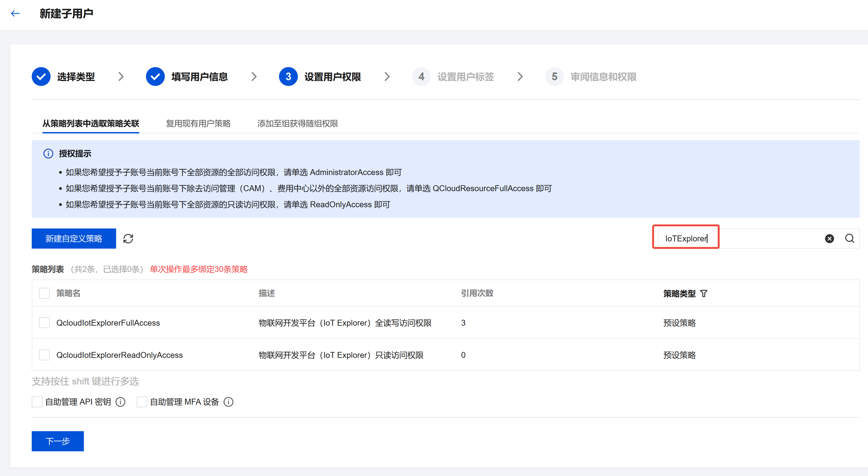Screen dimensions: 868x476
Task: Click the 授权提示 info icon
Action: 48,154
